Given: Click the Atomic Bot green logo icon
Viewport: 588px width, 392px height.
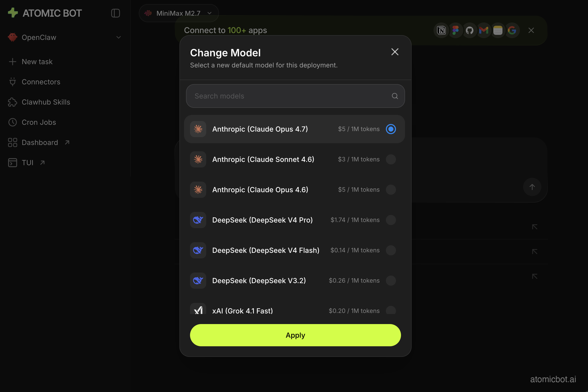Looking at the screenshot, I should pos(13,13).
